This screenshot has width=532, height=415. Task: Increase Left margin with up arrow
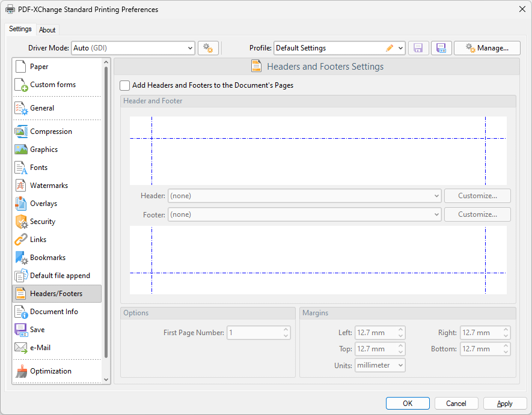401,330
